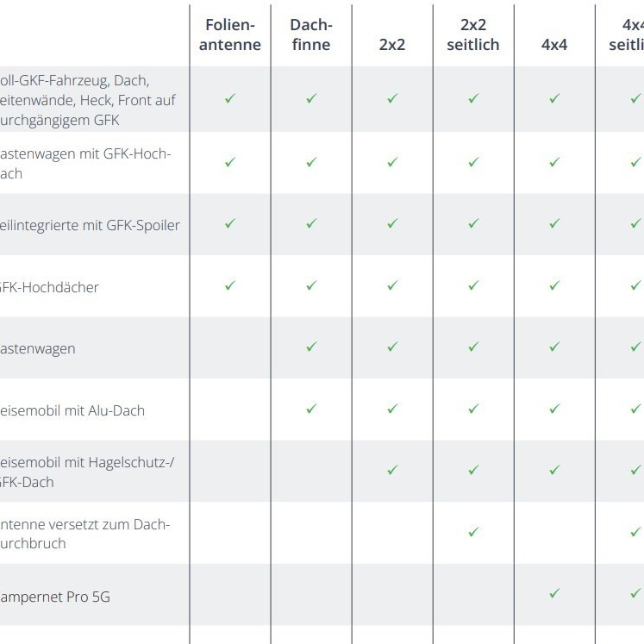Select the Folienantenne column header
This screenshot has width=644, height=644.
[230, 35]
